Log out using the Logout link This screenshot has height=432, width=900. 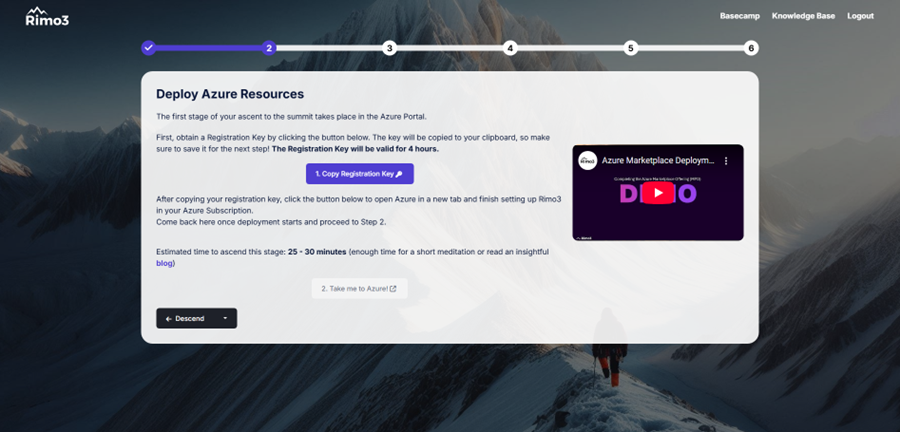pos(860,16)
